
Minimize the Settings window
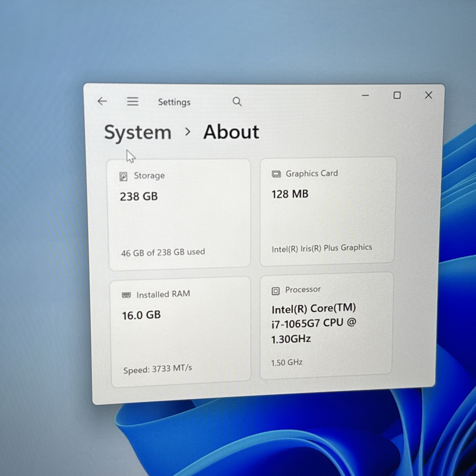coord(365,95)
